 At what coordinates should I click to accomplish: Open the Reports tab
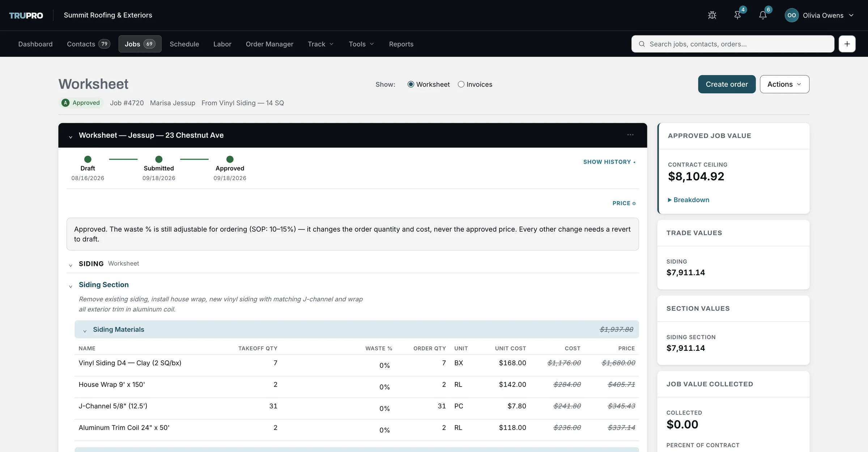(401, 44)
